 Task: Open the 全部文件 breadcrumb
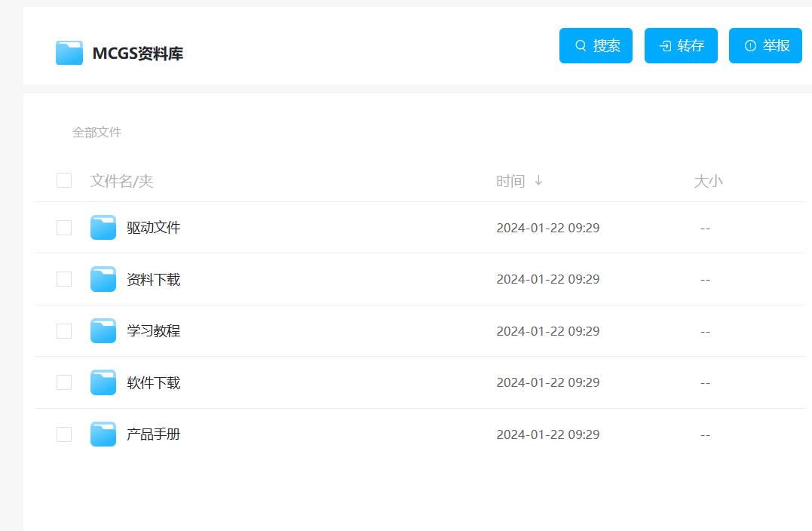coord(97,133)
